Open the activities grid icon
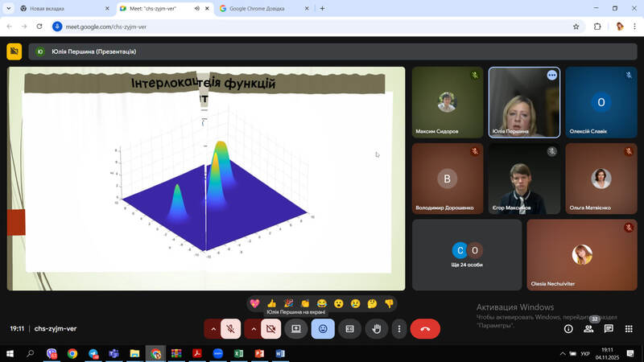Viewport: 644px width, 362px height. click(x=629, y=328)
